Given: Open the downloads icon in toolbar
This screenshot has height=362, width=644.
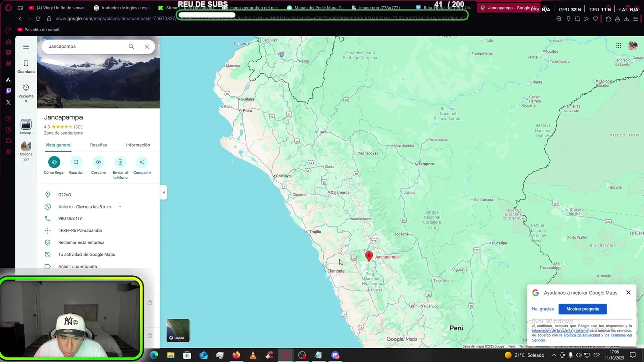Looking at the screenshot, I should [626, 19].
